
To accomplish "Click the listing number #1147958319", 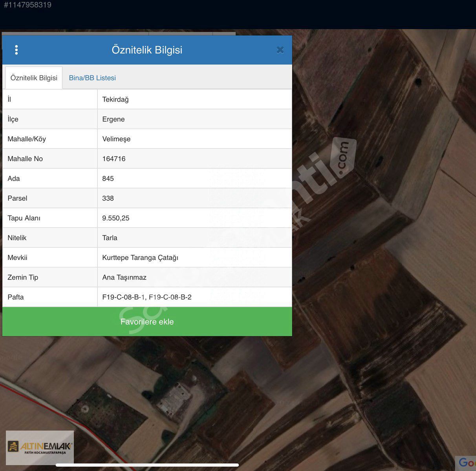I will click(x=27, y=5).
